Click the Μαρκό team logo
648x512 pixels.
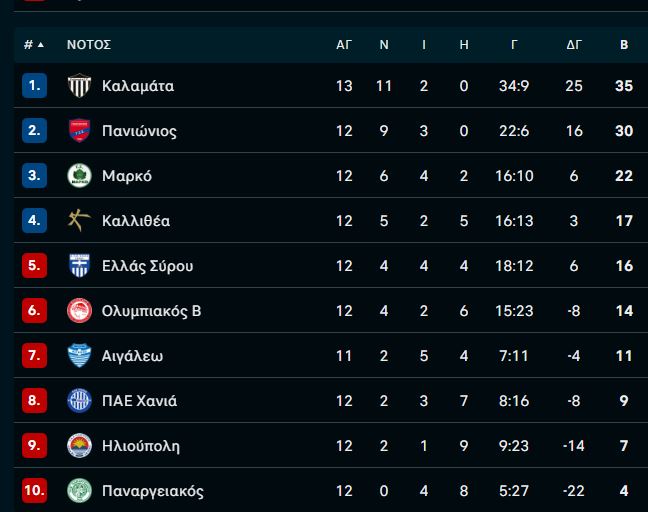79,176
